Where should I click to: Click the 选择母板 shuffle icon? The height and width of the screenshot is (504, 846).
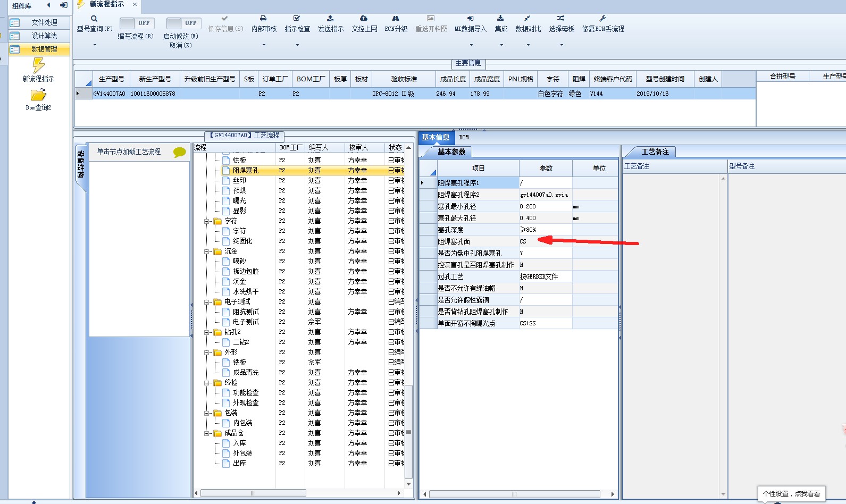(561, 19)
